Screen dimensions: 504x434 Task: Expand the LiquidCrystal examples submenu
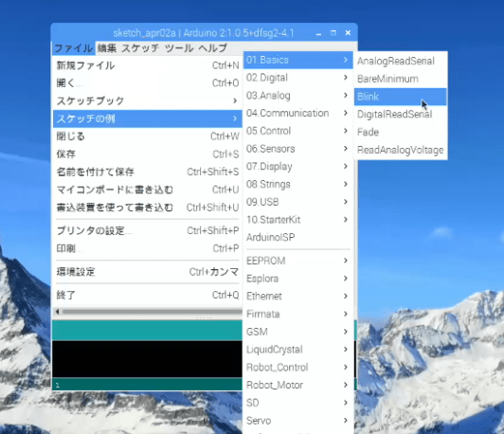(297, 350)
